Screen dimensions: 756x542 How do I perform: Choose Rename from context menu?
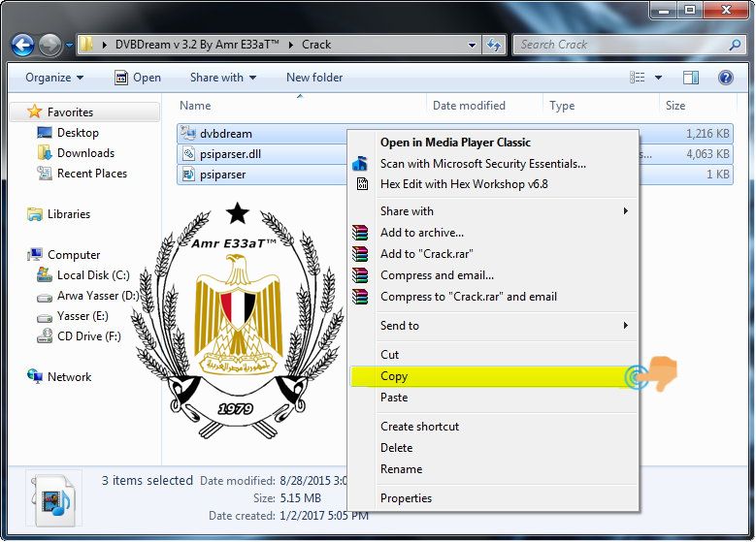pyautogui.click(x=494, y=469)
